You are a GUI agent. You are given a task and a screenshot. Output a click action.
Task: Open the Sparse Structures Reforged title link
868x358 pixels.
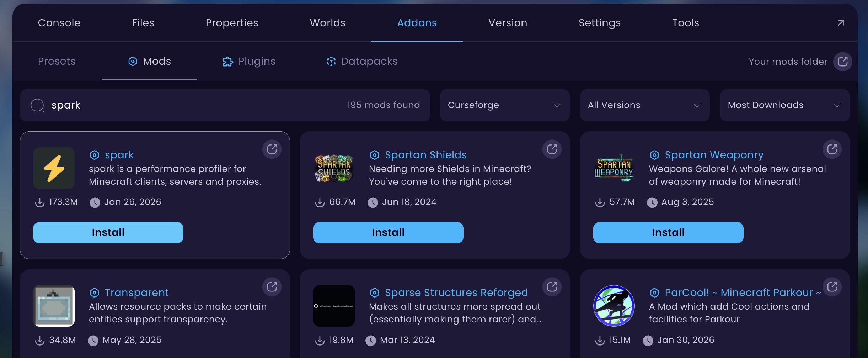coord(456,293)
